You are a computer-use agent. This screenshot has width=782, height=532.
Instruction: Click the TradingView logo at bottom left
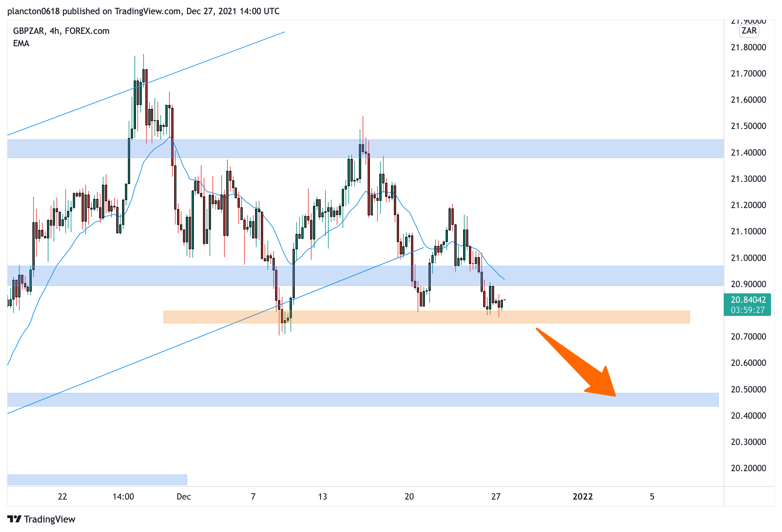[x=41, y=519]
